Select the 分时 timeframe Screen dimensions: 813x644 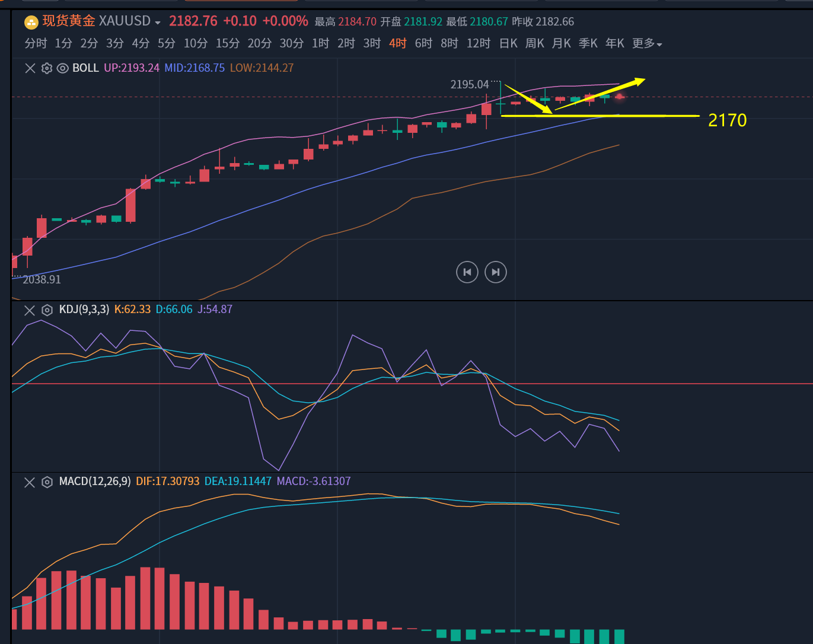click(x=36, y=43)
